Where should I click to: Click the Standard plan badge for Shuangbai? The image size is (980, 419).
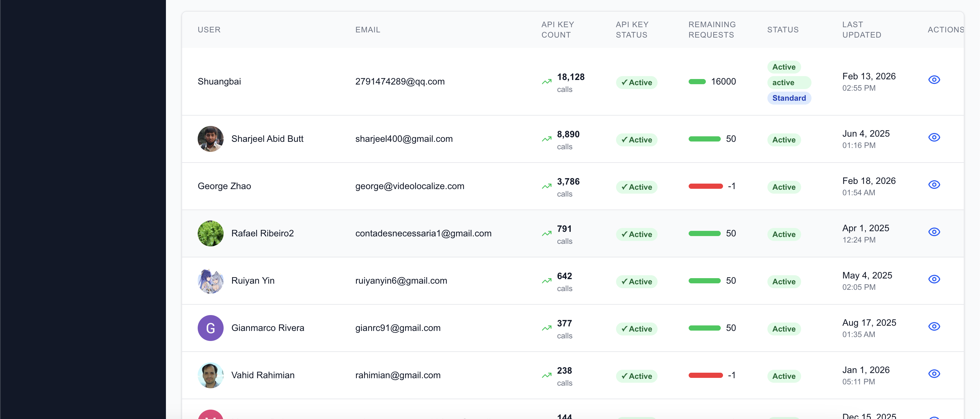[789, 98]
